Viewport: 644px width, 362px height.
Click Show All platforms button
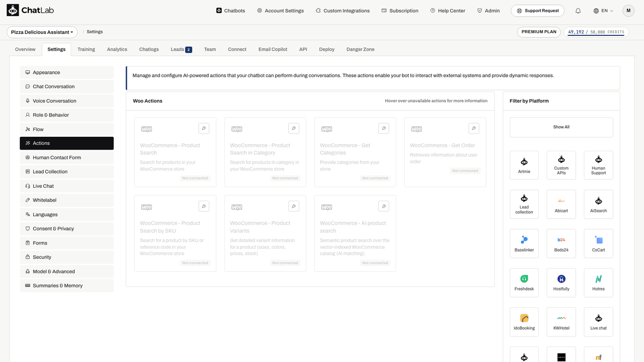pyautogui.click(x=561, y=127)
